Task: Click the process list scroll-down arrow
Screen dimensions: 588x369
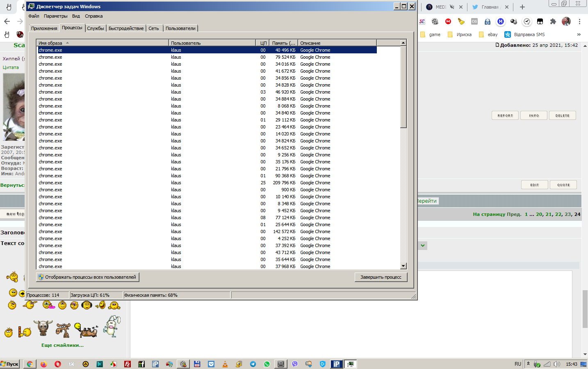Action: click(403, 266)
